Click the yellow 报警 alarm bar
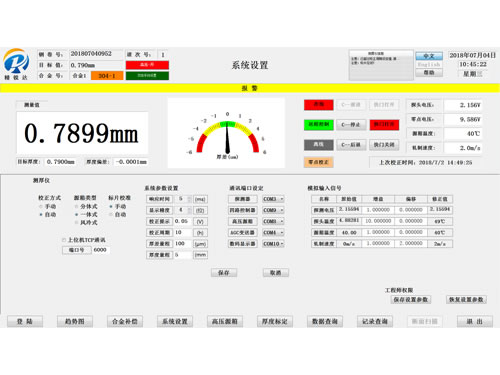Screen dimensions: 500x375 pos(250,88)
